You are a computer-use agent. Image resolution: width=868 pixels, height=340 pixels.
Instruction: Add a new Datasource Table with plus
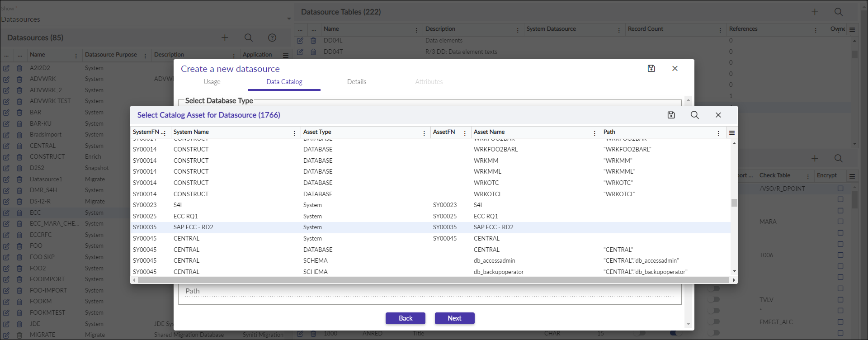pos(815,12)
